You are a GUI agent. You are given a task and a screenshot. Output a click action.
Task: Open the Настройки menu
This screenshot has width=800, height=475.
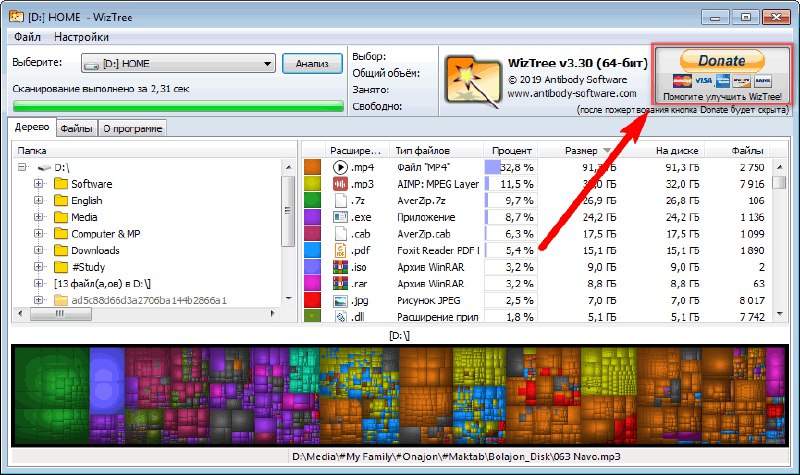81,37
